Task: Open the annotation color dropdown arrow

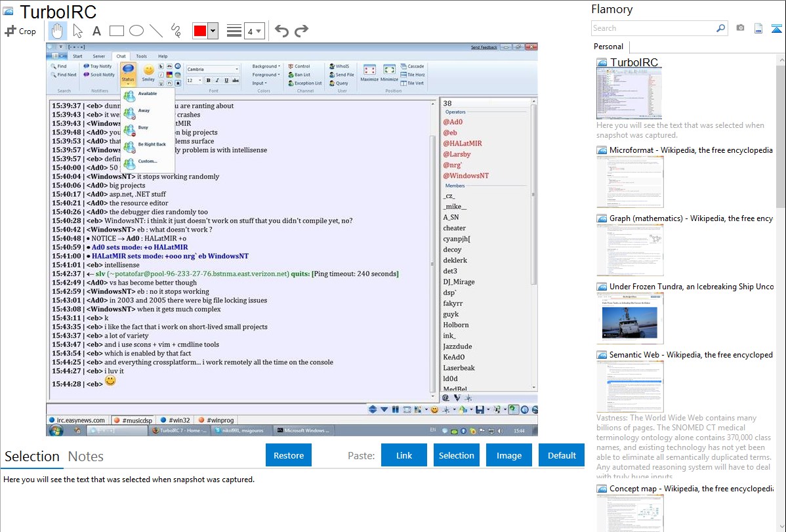Action: tap(213, 31)
